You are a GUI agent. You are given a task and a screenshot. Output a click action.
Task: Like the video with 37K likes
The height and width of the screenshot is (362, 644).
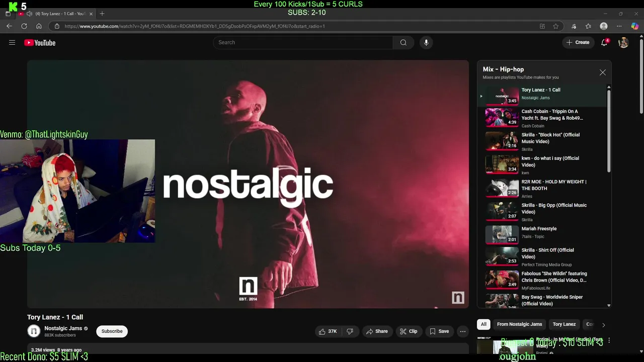pyautogui.click(x=327, y=331)
